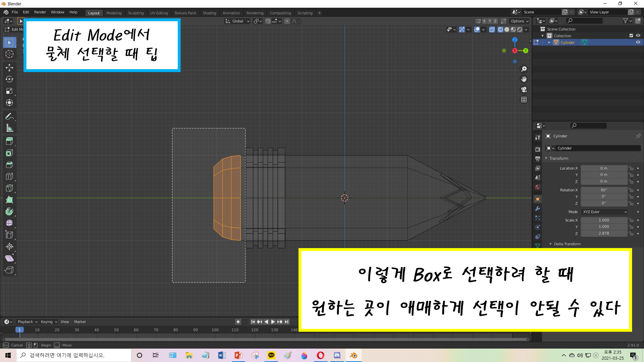Toggle camera view icon in viewport
Screen dimensions: 644x362
[x=524, y=89]
